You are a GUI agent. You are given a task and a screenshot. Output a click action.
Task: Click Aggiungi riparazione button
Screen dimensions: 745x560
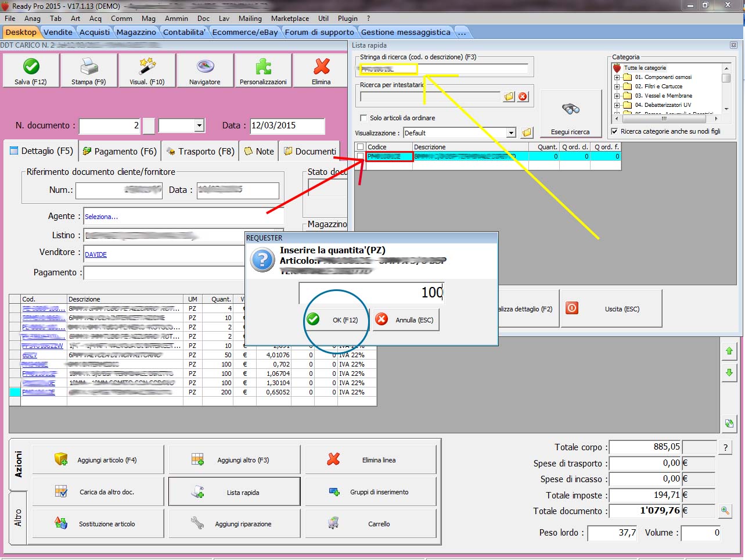coord(235,524)
